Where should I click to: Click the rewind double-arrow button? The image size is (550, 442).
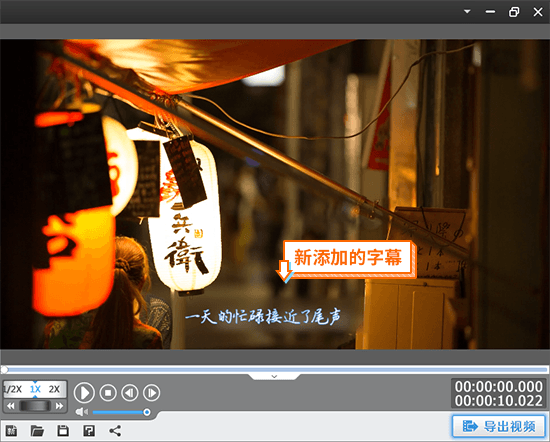point(11,406)
